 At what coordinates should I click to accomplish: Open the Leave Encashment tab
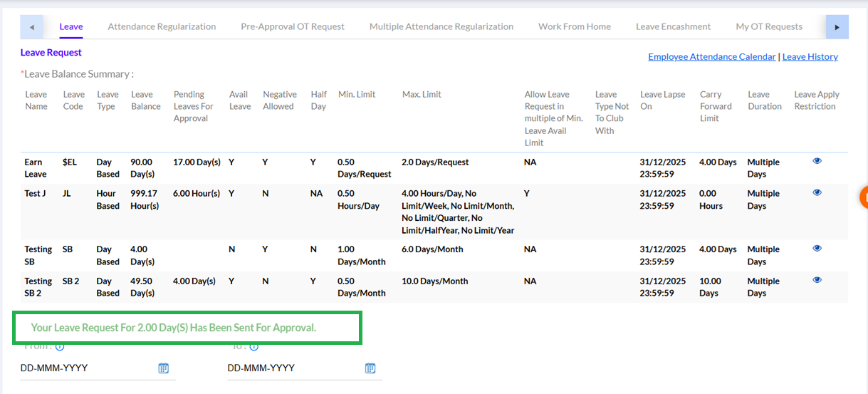[x=673, y=26]
